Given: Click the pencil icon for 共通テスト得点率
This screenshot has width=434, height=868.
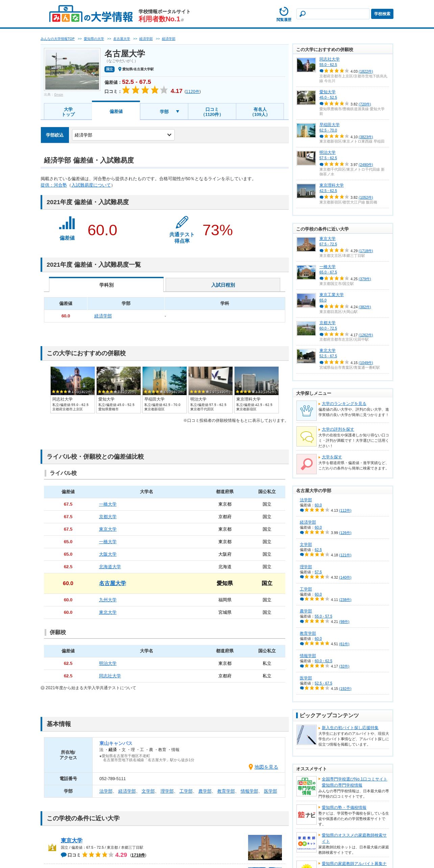Looking at the screenshot, I should click(x=182, y=222).
